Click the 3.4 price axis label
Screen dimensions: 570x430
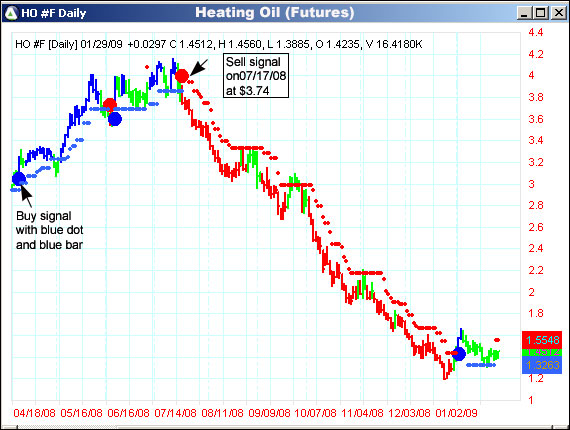[x=535, y=140]
